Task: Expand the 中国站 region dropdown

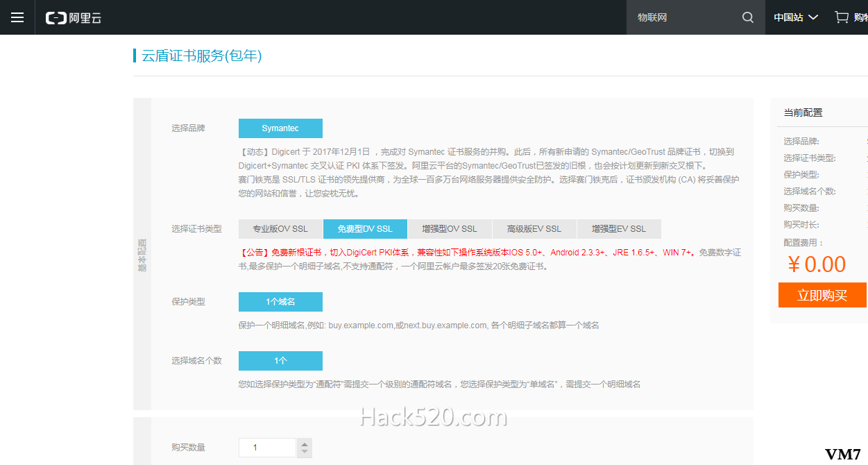Action: [x=796, y=17]
